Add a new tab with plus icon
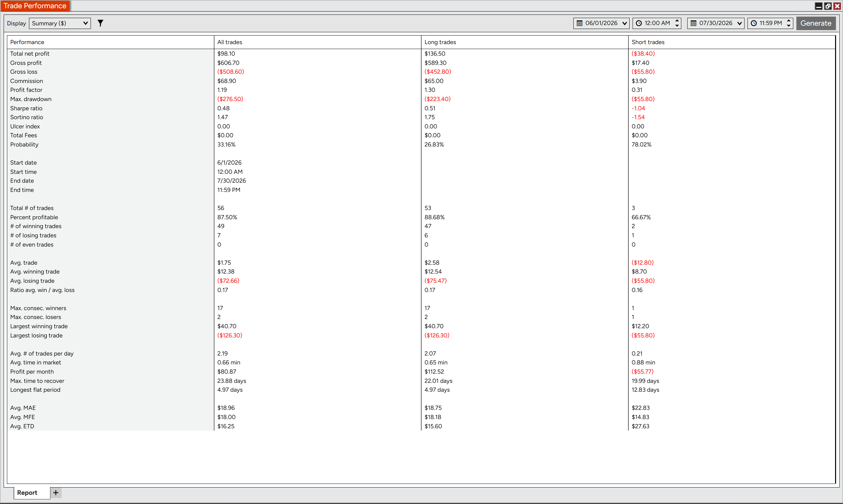 coord(56,492)
